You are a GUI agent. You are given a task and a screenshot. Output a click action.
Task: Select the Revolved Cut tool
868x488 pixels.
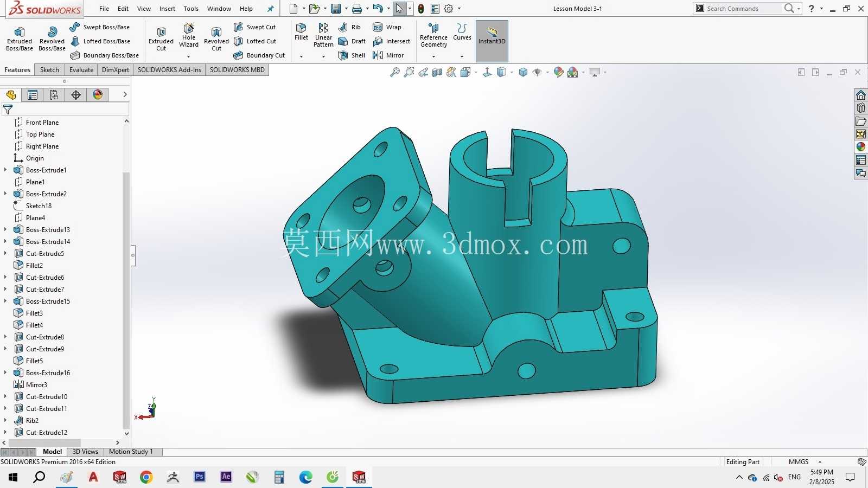click(x=216, y=39)
